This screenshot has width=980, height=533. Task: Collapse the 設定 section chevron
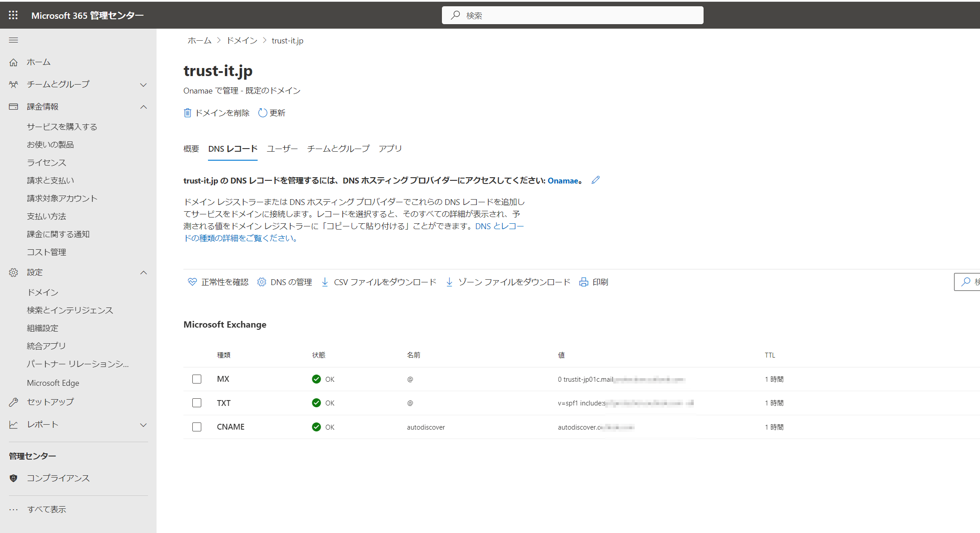point(144,273)
